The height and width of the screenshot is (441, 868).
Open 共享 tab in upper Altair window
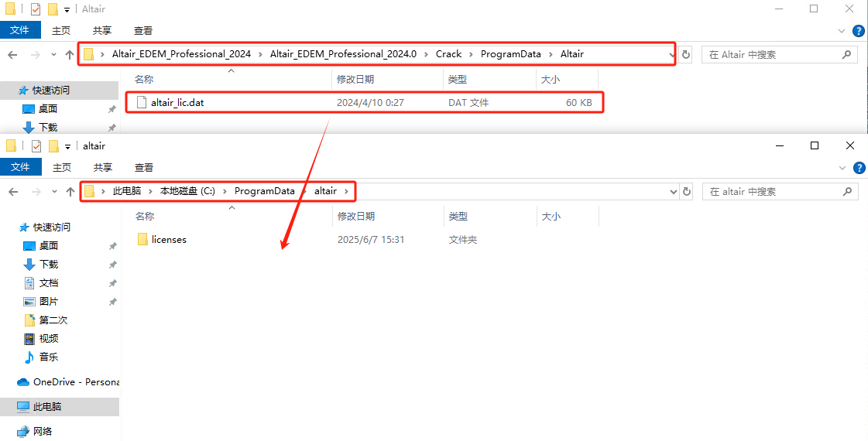click(102, 30)
